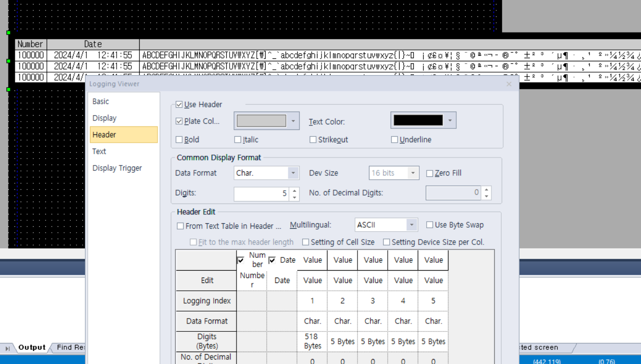Enable Bold for the header text

tap(178, 139)
